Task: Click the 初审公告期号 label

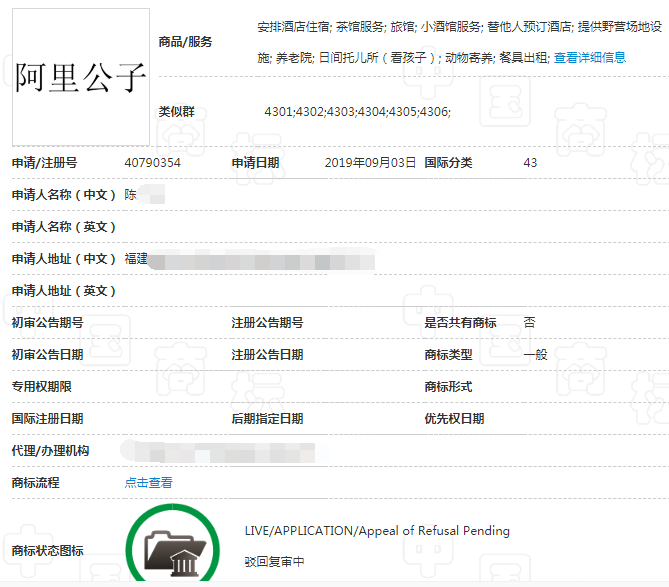Action: (x=47, y=322)
